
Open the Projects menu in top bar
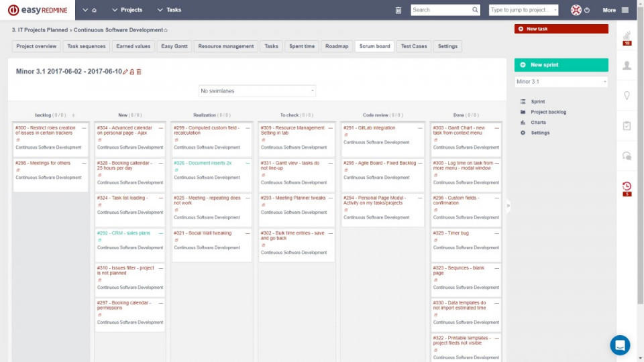[x=127, y=10]
